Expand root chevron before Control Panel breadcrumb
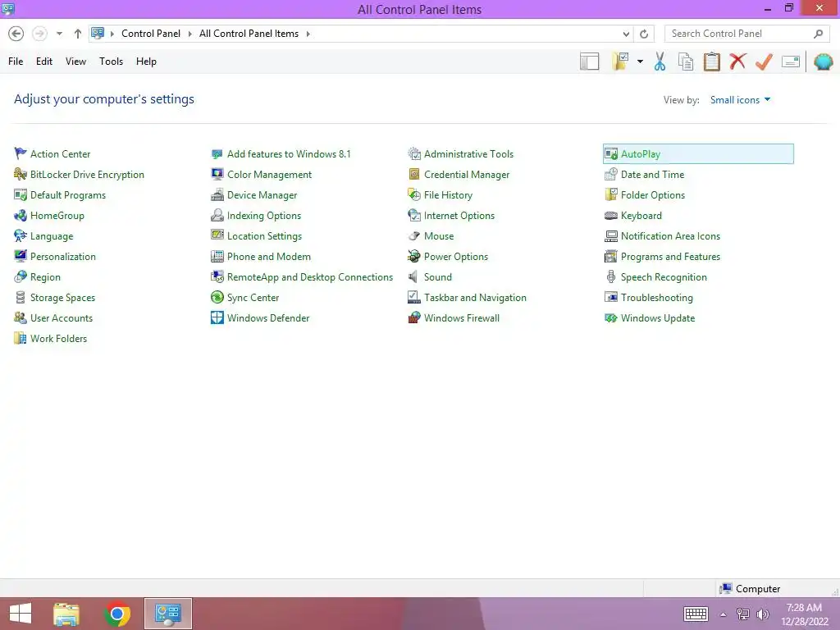 [112, 34]
